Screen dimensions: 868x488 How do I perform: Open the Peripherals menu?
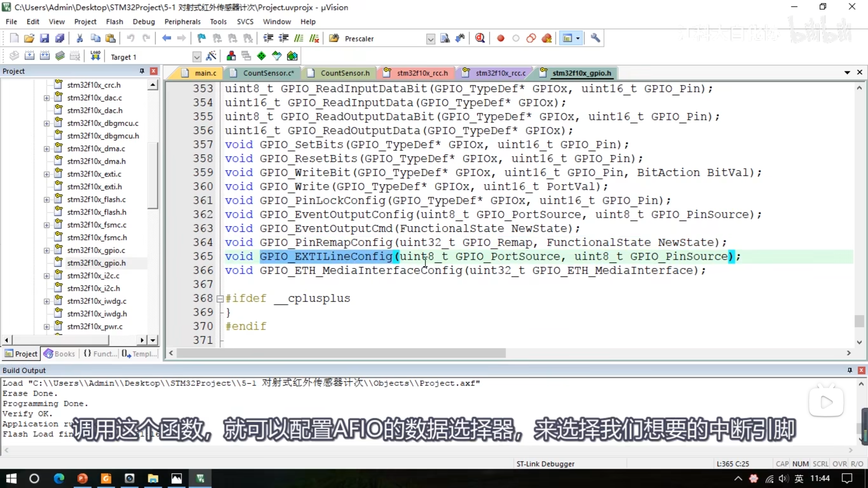tap(182, 22)
